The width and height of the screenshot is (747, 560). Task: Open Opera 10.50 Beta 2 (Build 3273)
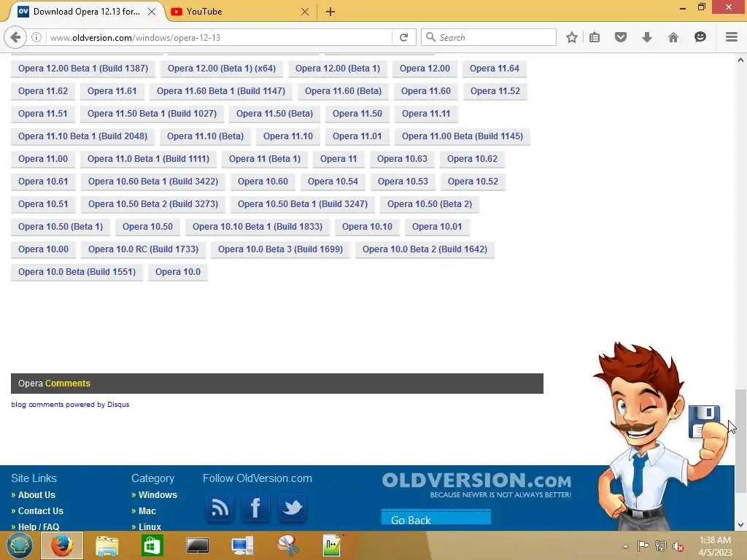[x=153, y=204]
